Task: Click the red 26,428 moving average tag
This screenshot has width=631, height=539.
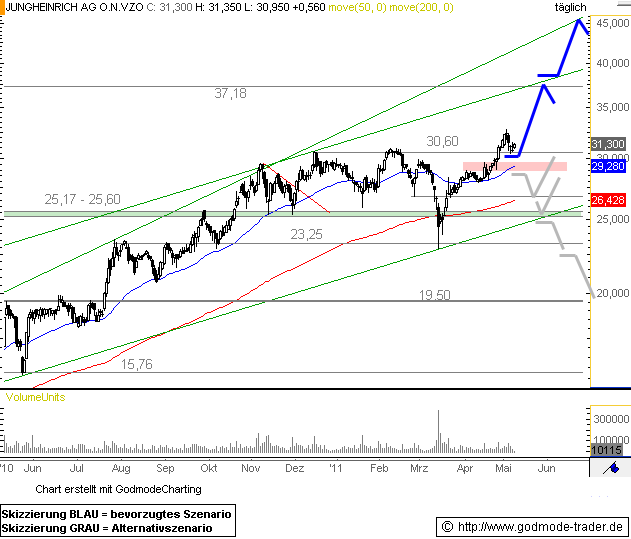Action: [x=608, y=200]
